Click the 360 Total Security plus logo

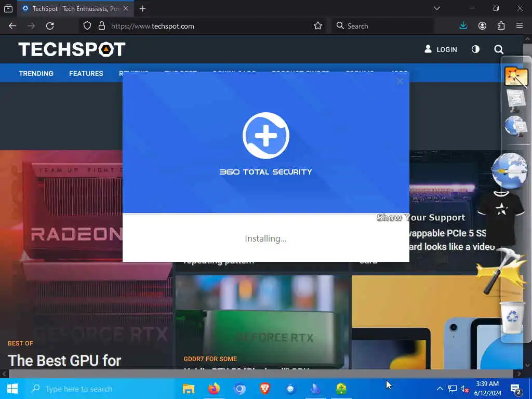point(265,136)
